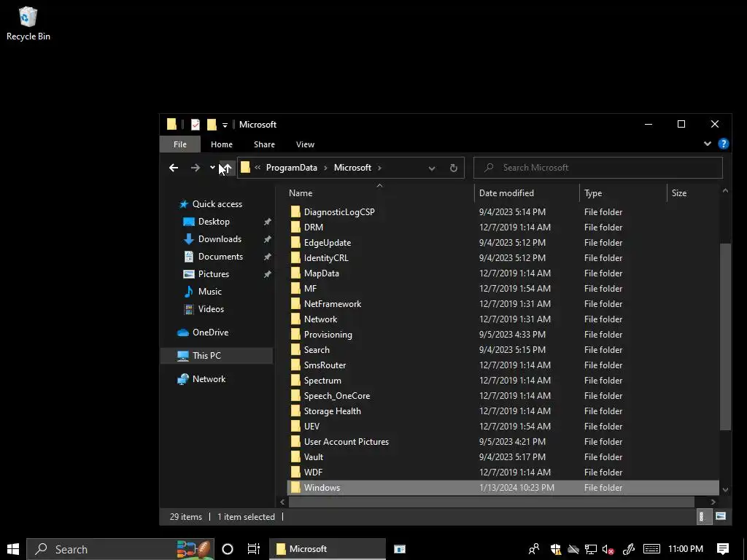The height and width of the screenshot is (560, 747).
Task: Switch to Large icons view layout
Action: 720,517
